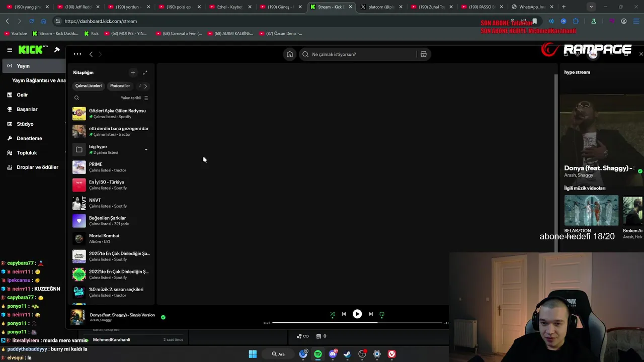Expand the big hype folder arrow
This screenshot has height=362, width=644.
pos(146,149)
